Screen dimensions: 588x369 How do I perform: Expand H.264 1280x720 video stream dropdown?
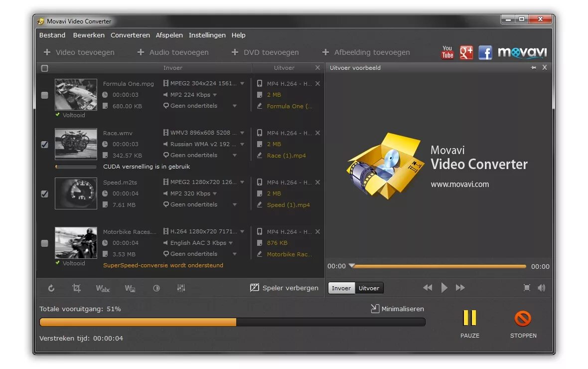(242, 231)
